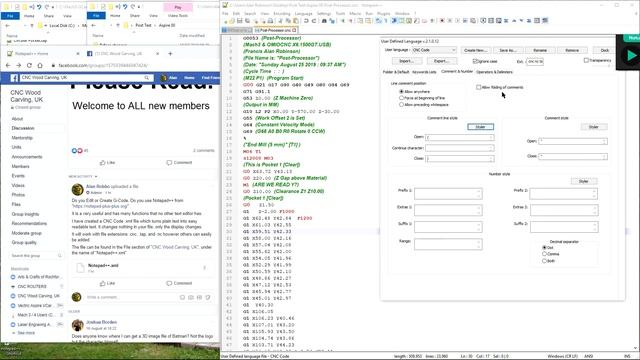Click Members in Facebook group sidebar
Viewport: 640px width, 360px height.
(20, 167)
